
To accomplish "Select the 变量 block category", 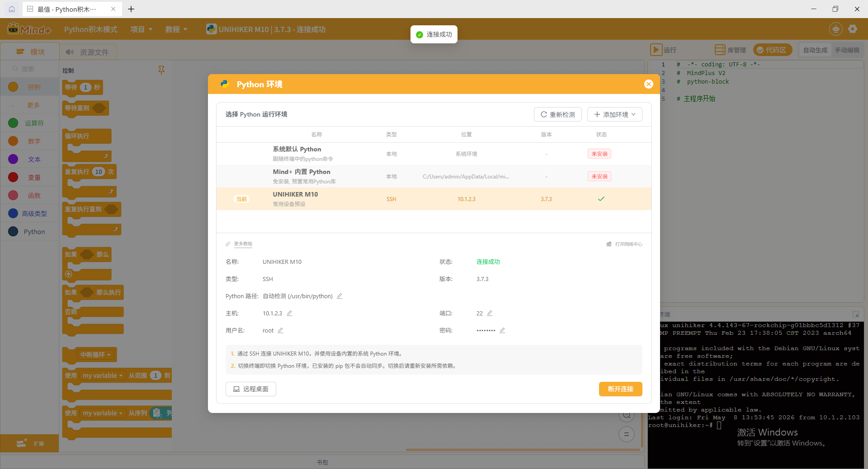I will 29,177.
